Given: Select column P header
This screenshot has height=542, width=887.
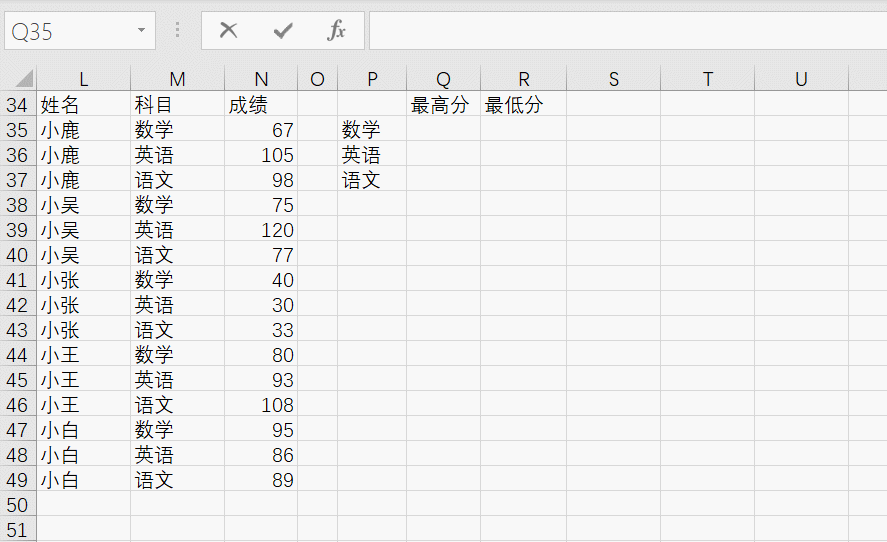Looking at the screenshot, I should coord(372,79).
